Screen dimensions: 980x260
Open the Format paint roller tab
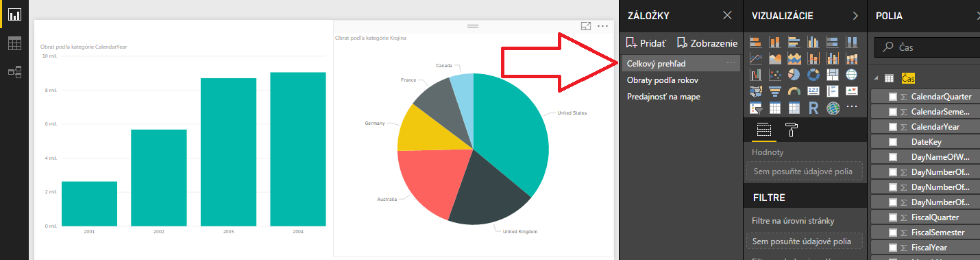click(791, 129)
